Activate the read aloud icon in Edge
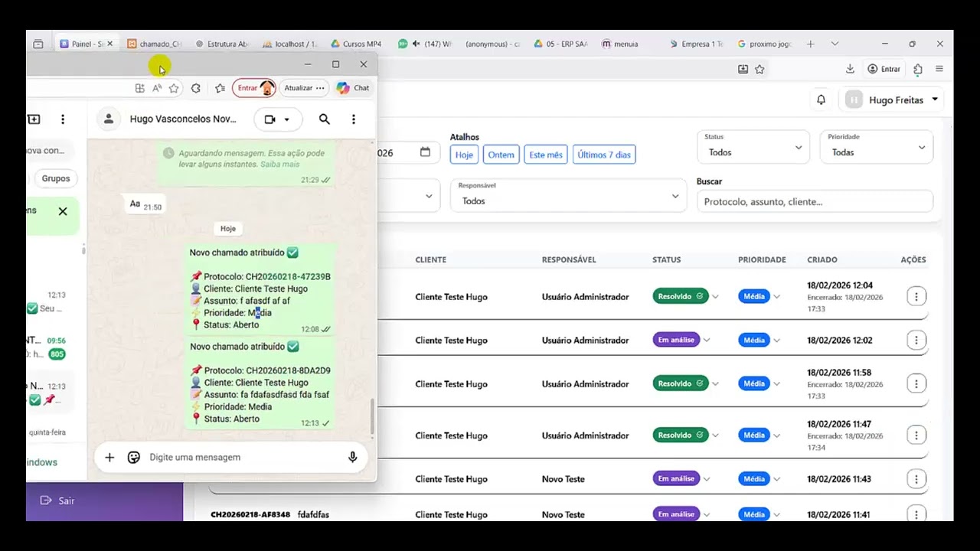980x551 pixels. point(157,88)
